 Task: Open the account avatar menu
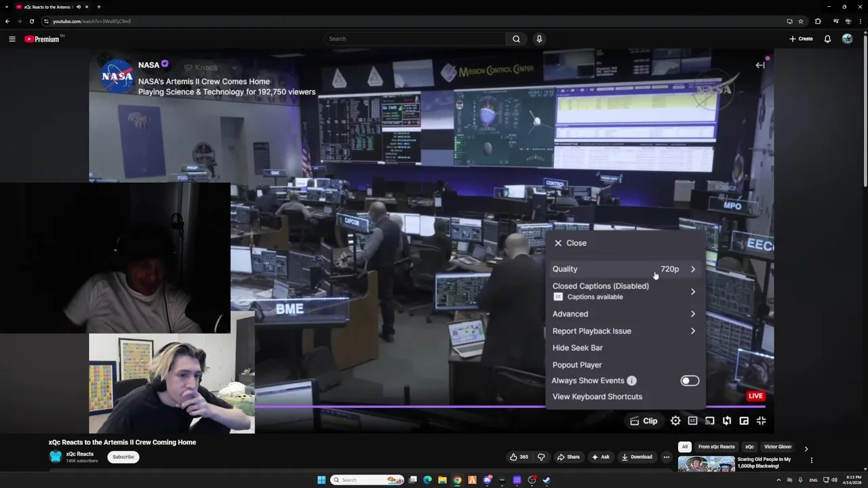[x=847, y=39]
